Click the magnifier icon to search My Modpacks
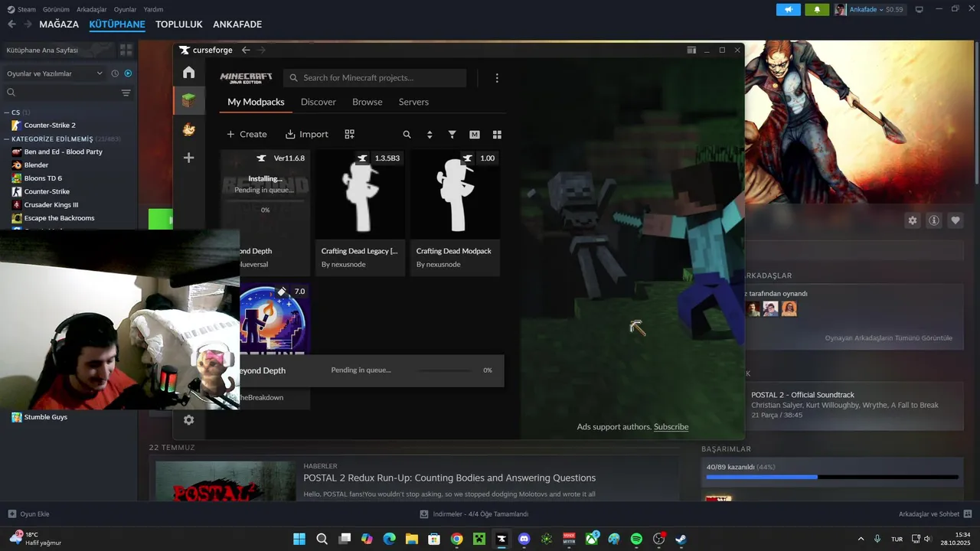This screenshot has height=551, width=980. click(407, 134)
